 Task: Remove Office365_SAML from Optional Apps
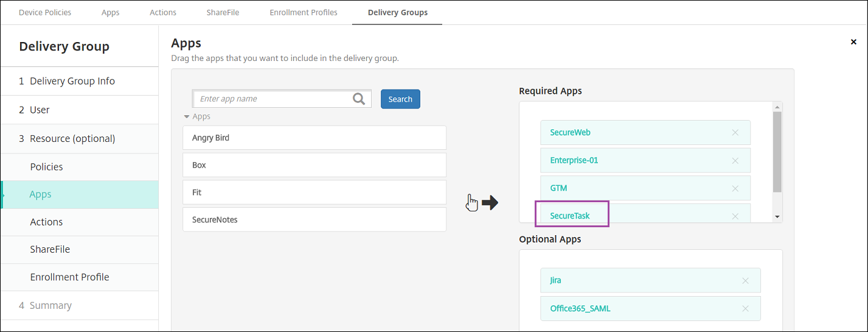point(745,308)
